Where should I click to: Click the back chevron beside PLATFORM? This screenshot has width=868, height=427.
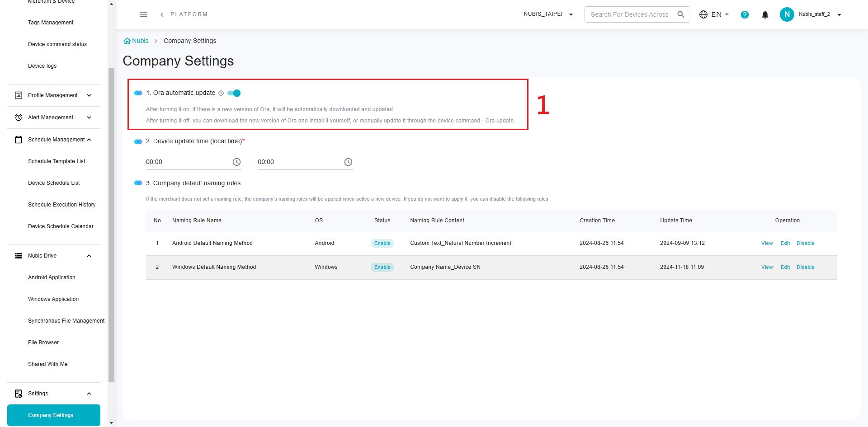point(162,14)
